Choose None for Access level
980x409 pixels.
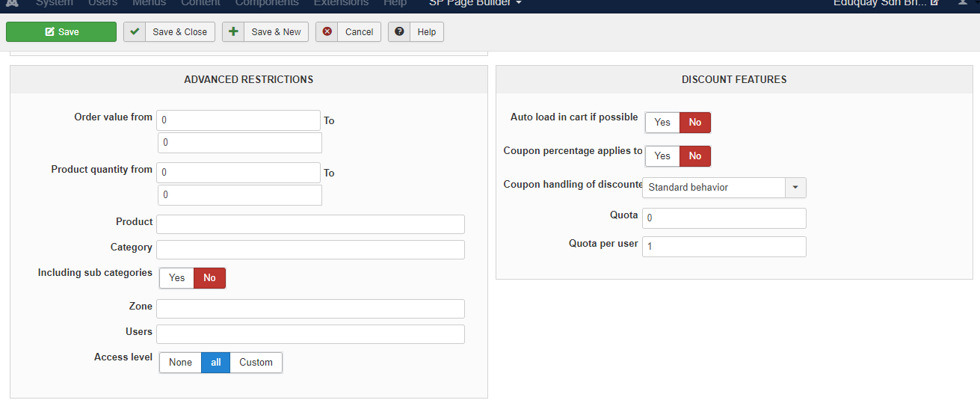180,363
